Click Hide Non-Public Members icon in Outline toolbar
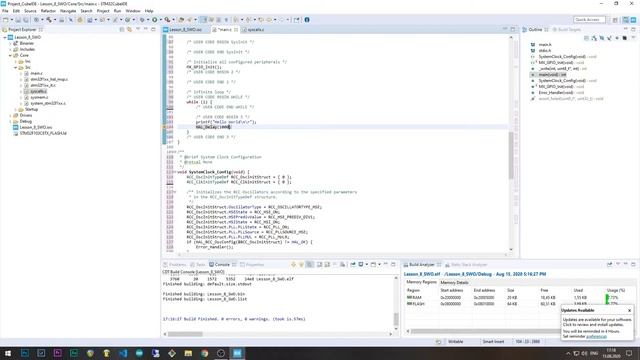This screenshot has width=640, height=360. (x=617, y=38)
